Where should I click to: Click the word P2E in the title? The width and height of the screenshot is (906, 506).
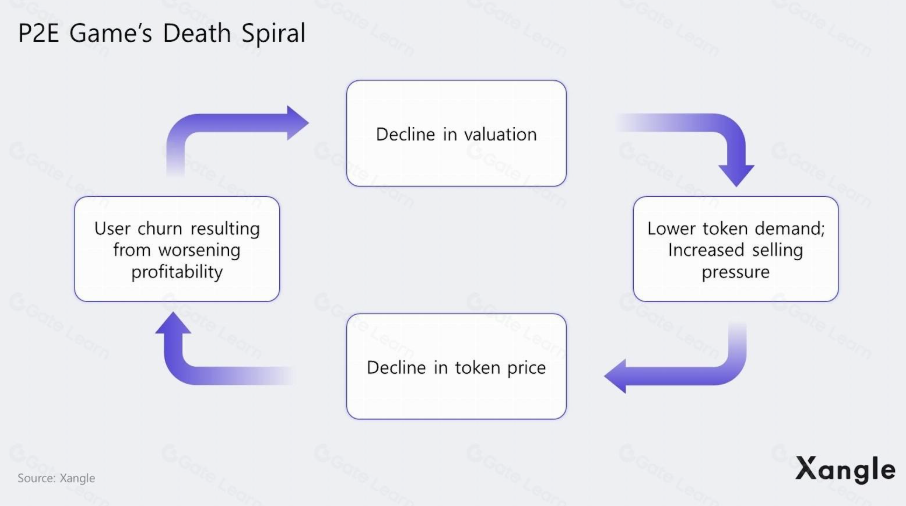(x=38, y=34)
